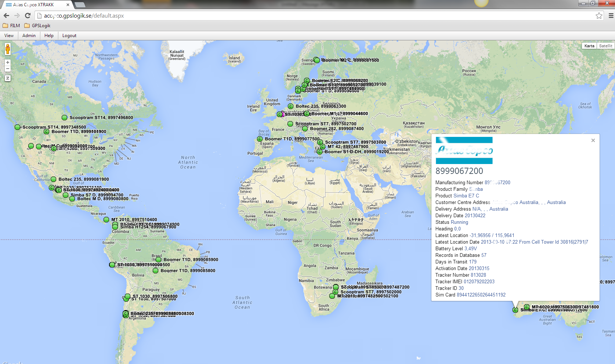This screenshot has width=615, height=364.
Task: Zoom out with the map minus button
Action: (8, 69)
